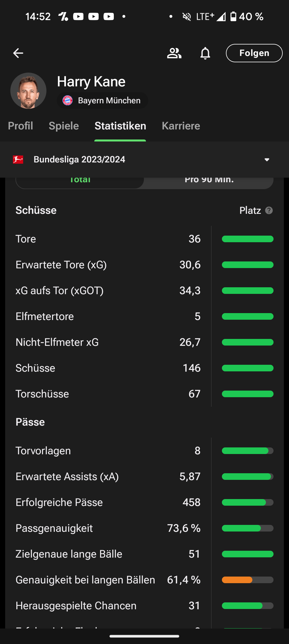Expand the season dropdown arrow
Viewport: 289px width, 644px height.
pyautogui.click(x=267, y=160)
